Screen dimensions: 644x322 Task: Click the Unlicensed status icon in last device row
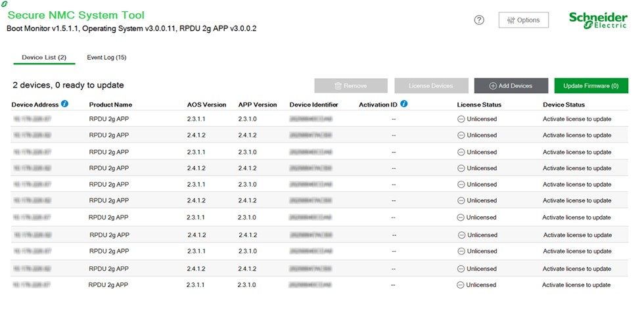(461, 285)
